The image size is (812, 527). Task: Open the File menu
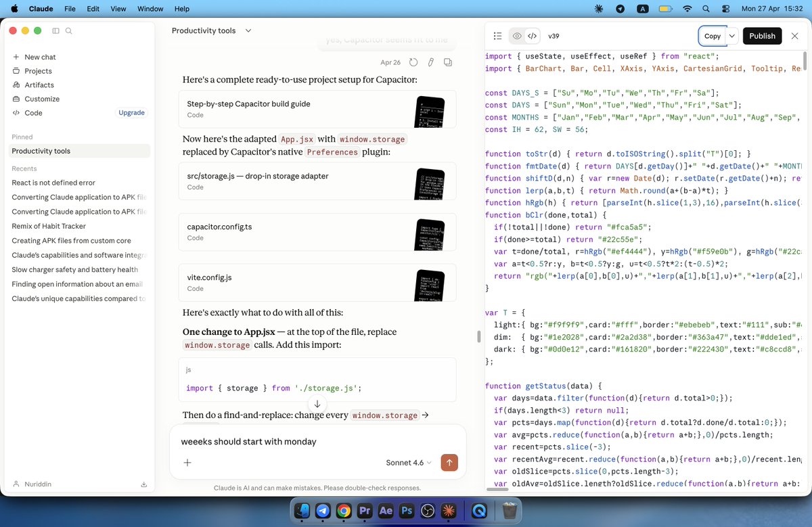(70, 9)
